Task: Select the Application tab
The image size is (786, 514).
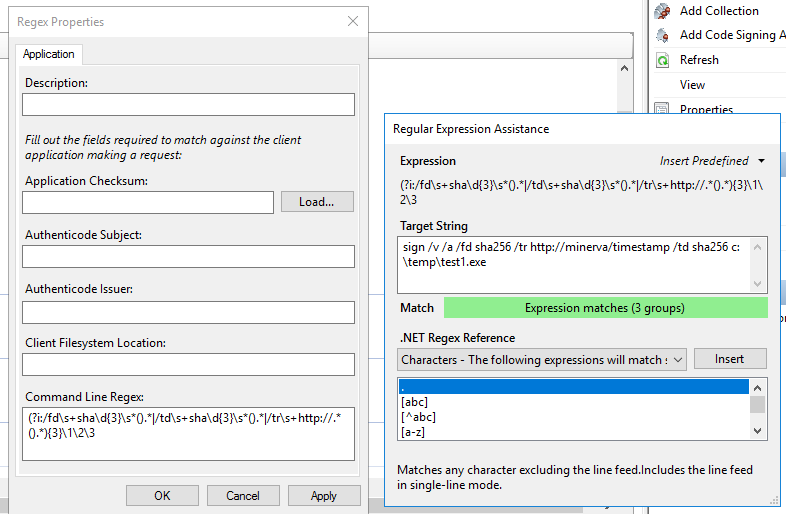Action: click(48, 54)
